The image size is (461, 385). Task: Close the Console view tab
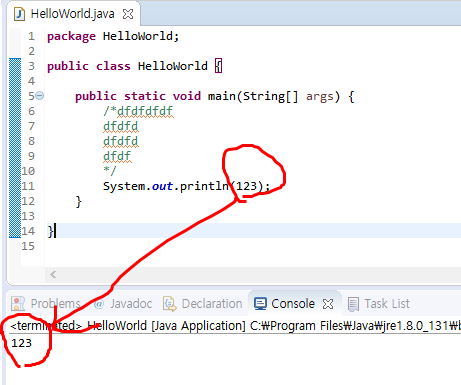coord(328,304)
